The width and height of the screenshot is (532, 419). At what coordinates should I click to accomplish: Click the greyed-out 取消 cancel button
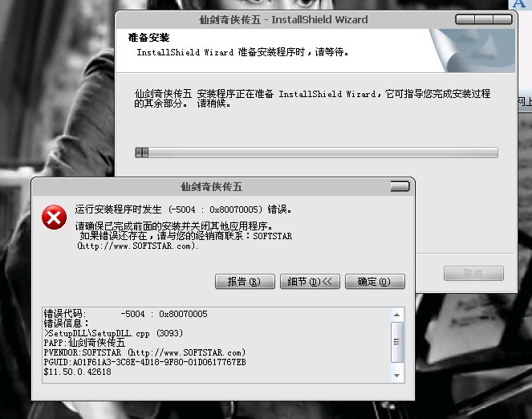[473, 273]
